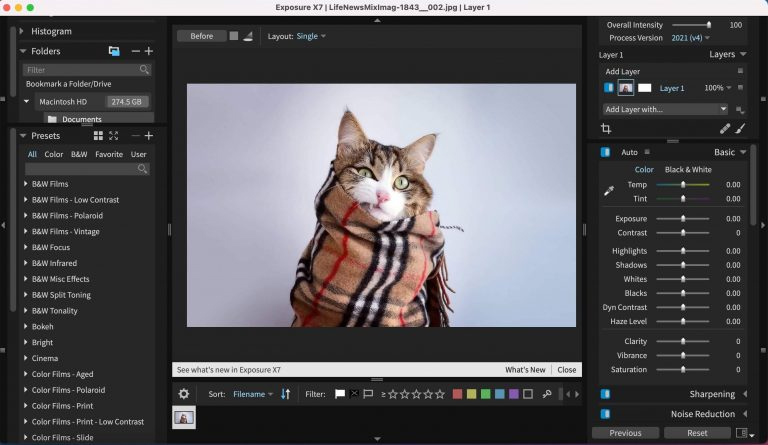This screenshot has height=445, width=768.
Task: Click Auto adjust in Basic panel
Action: (x=629, y=152)
